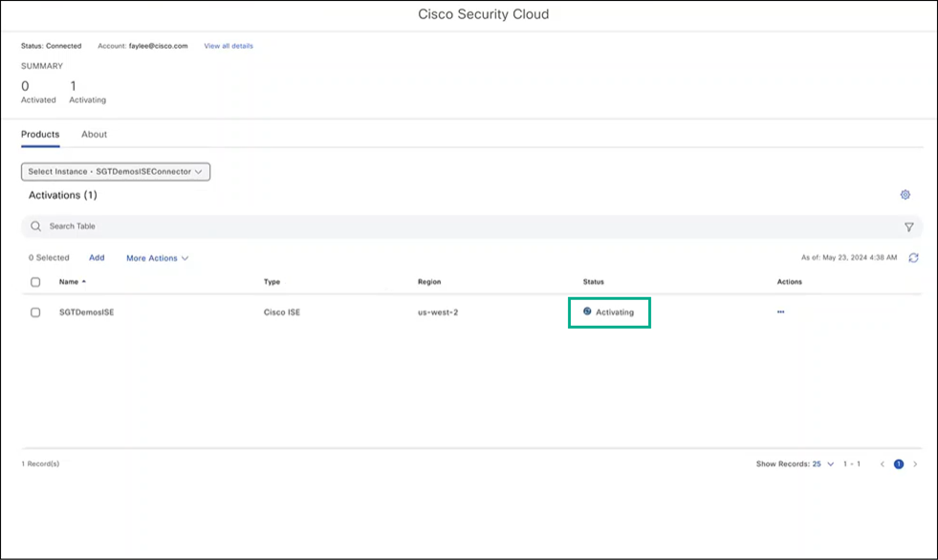Click the Cisco Security Cloud title

click(484, 14)
